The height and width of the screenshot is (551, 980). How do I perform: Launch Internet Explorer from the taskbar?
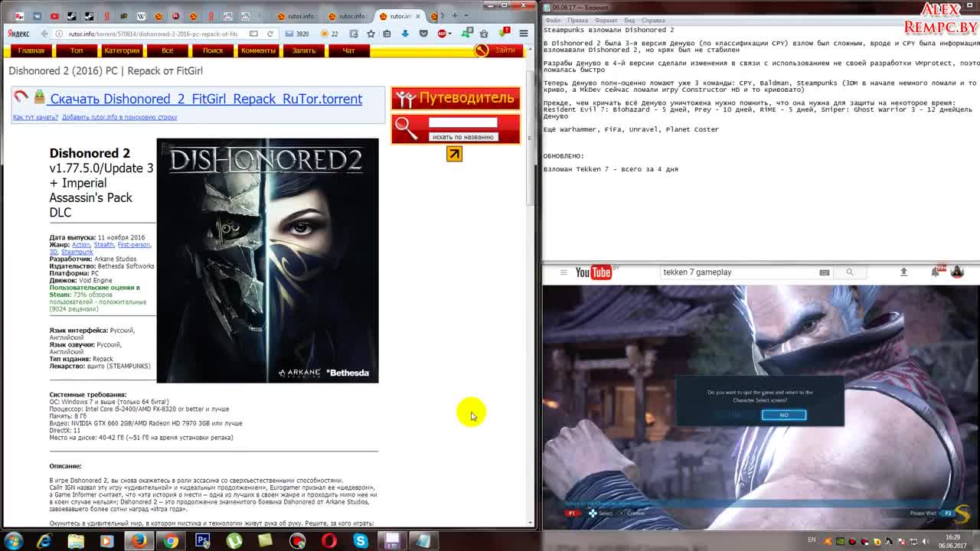[44, 541]
